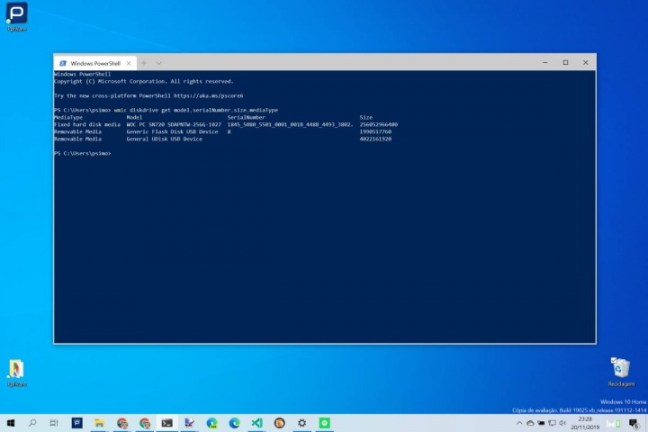This screenshot has width=648, height=432.
Task: Open Microsoft Edge from the taskbar
Action: (235, 423)
